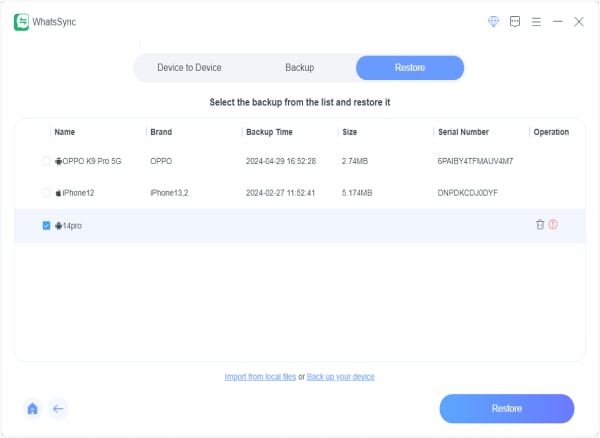Select the Restore tab

click(x=410, y=68)
